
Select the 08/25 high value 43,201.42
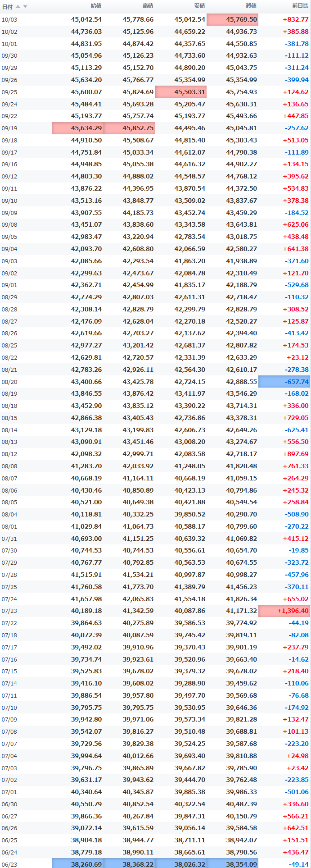(x=138, y=345)
